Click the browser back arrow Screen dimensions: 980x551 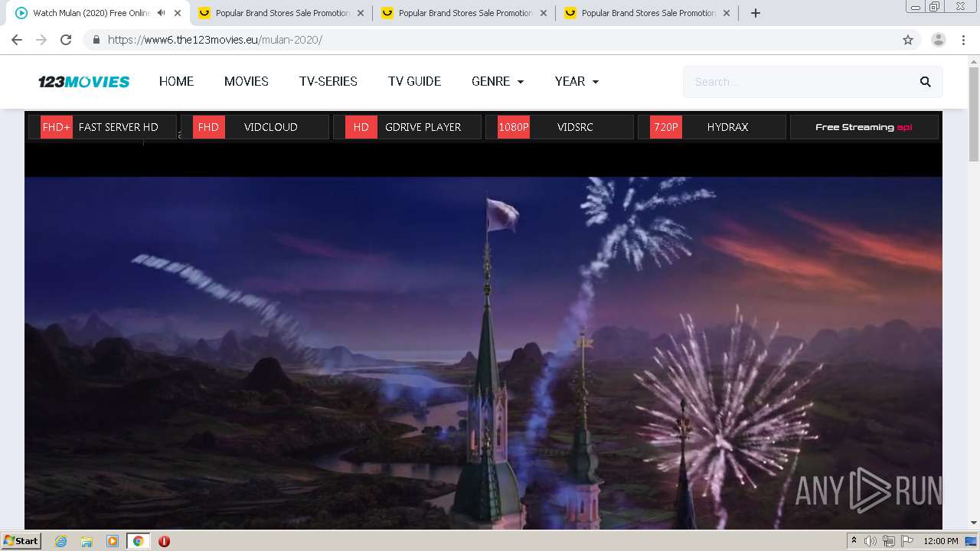pyautogui.click(x=17, y=40)
